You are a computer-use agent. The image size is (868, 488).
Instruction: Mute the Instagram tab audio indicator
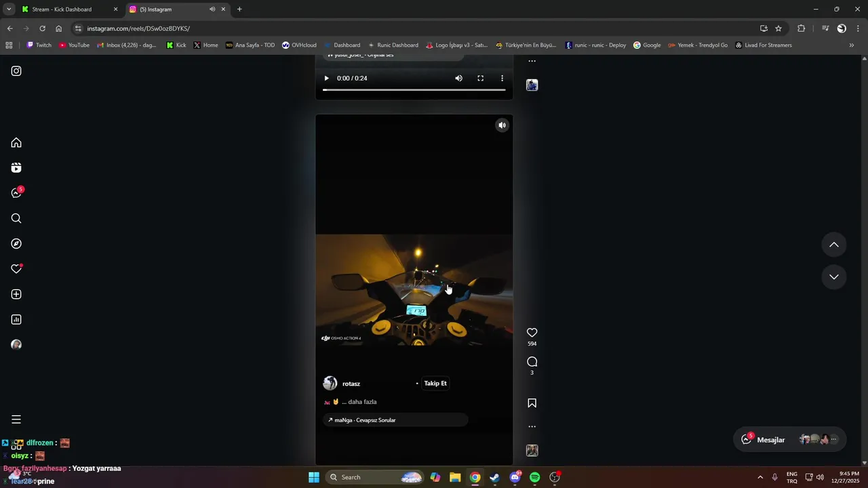pyautogui.click(x=212, y=9)
